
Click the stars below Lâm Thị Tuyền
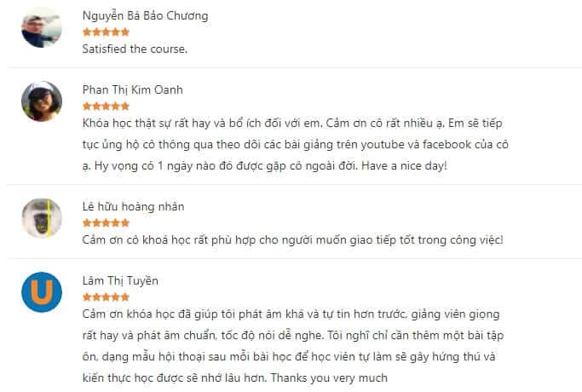(x=106, y=297)
